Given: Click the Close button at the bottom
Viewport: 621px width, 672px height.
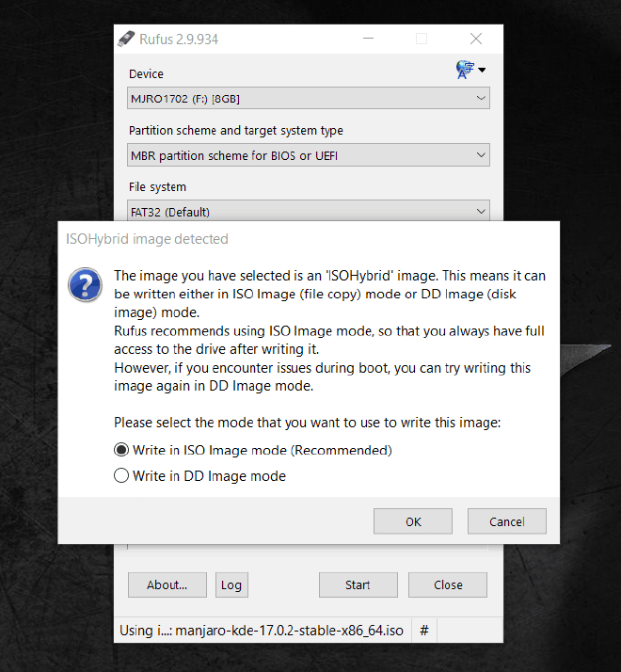Looking at the screenshot, I should (x=448, y=584).
